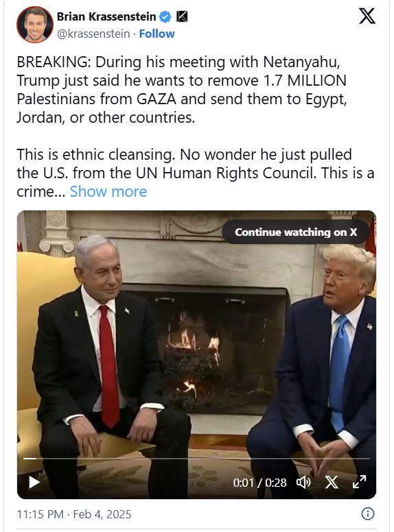Screen dimensions: 394x532
Task: Click the info icon beside the timestamp
Action: pos(368,513)
